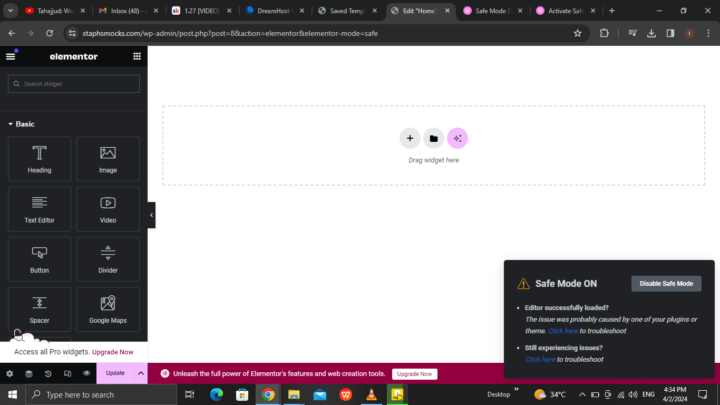720x405 pixels.
Task: Select the Heading widget
Action: click(39, 159)
